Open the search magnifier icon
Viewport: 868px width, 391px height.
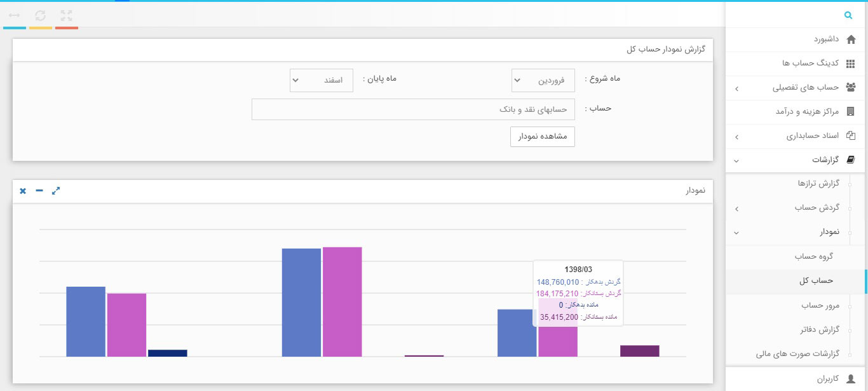(x=848, y=15)
